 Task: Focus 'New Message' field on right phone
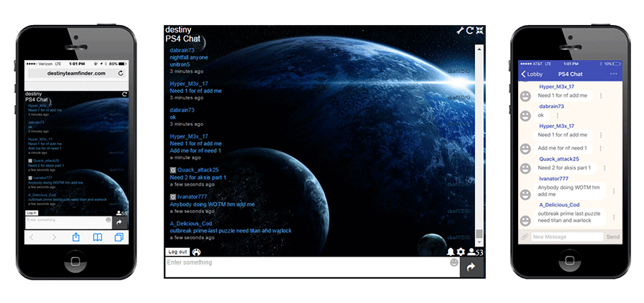tap(567, 237)
